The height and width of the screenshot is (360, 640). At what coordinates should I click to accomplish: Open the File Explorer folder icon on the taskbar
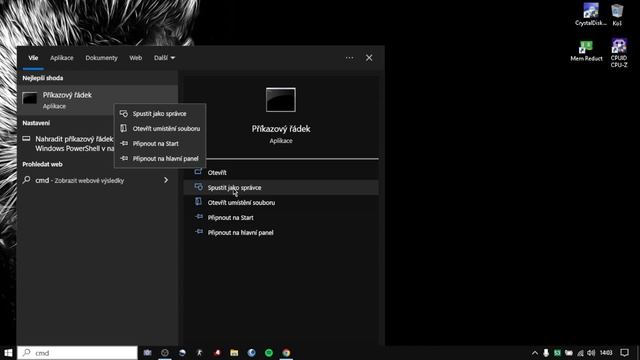point(234,353)
